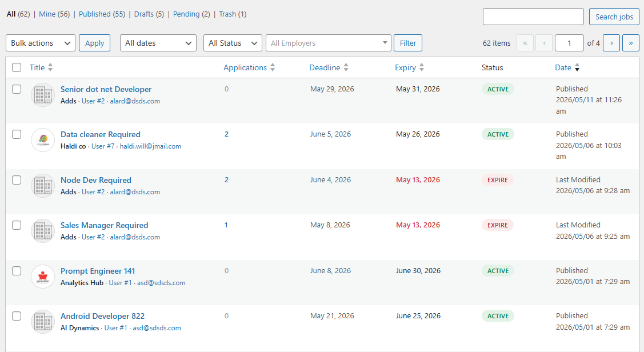This screenshot has width=644, height=352.
Task: Sort by Deadline using the sort arrows
Action: tap(346, 67)
